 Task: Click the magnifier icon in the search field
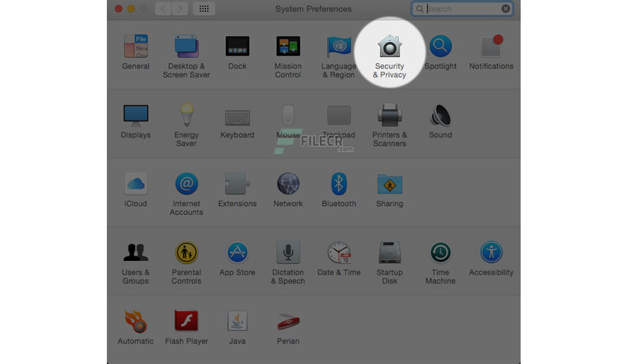[420, 9]
